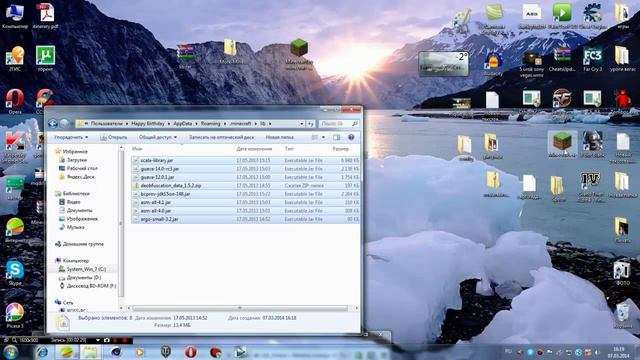Click the navigation pane vertical scrollbar
This screenshot has height=360, width=640.
click(121, 224)
